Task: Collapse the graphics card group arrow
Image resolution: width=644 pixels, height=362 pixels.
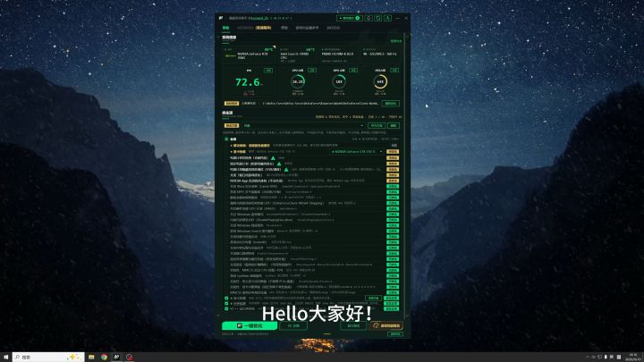Action: (232, 151)
